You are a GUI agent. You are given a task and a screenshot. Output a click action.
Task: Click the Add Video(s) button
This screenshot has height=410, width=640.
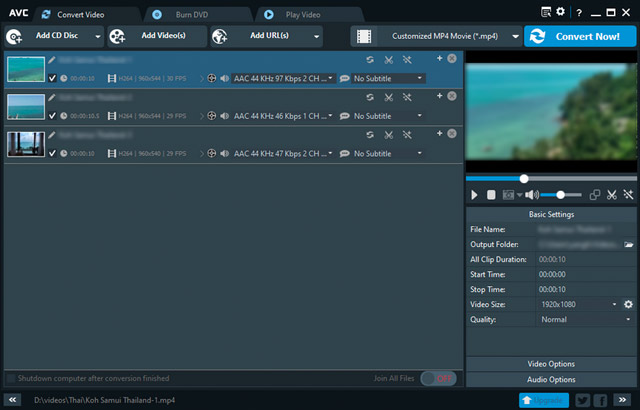(x=156, y=36)
